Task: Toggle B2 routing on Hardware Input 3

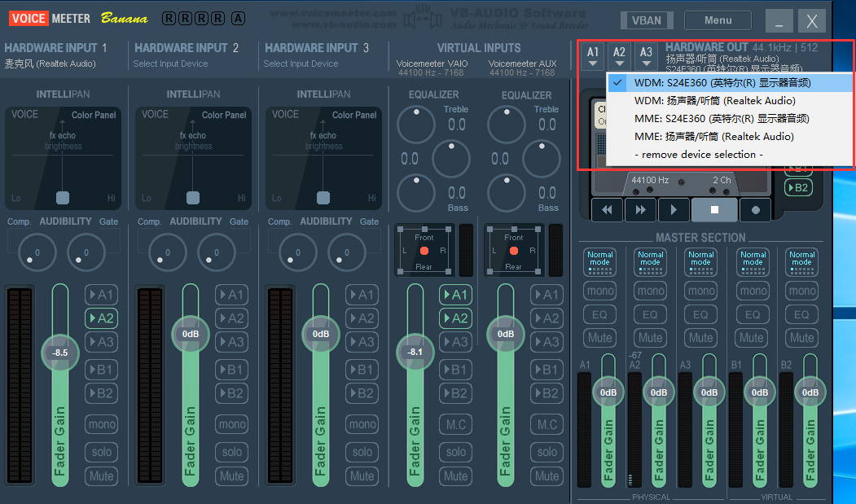Action: 362,393
